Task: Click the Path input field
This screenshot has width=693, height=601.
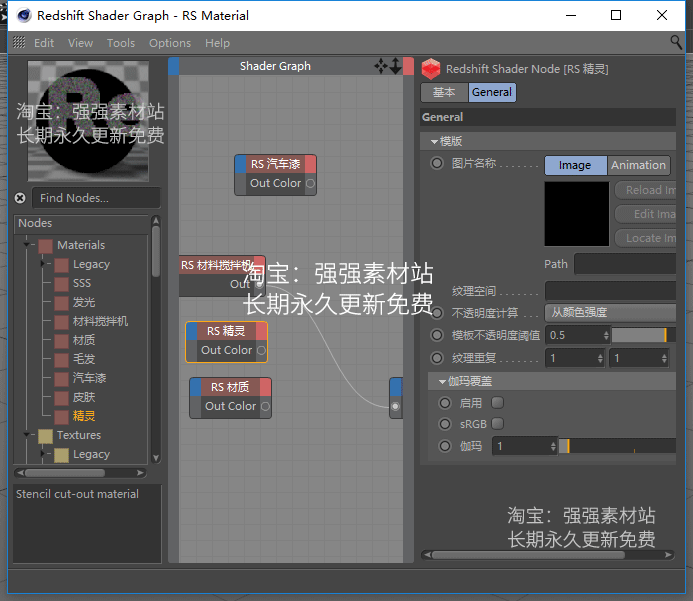Action: click(625, 264)
